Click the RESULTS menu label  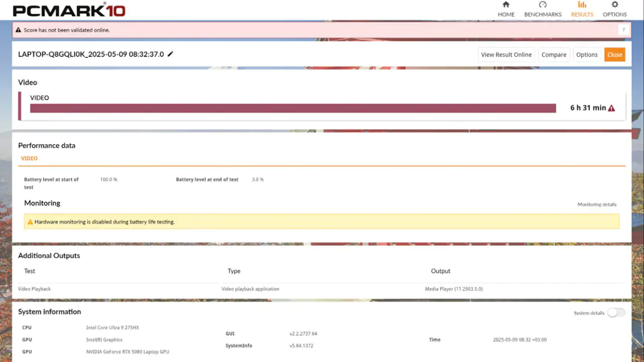[582, 14]
